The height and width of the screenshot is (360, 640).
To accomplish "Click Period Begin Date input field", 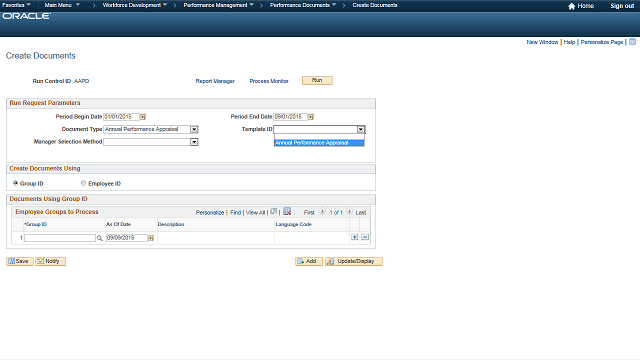I will click(x=121, y=117).
